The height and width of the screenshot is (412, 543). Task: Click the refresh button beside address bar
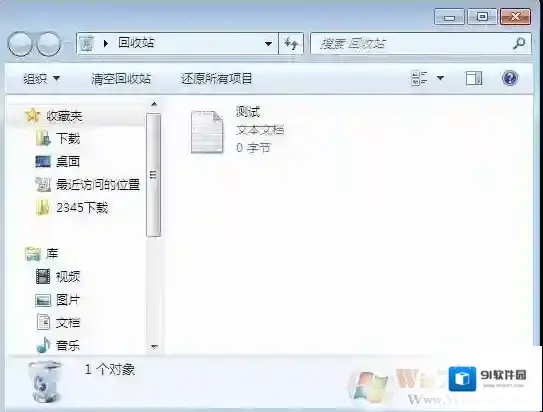pyautogui.click(x=291, y=44)
